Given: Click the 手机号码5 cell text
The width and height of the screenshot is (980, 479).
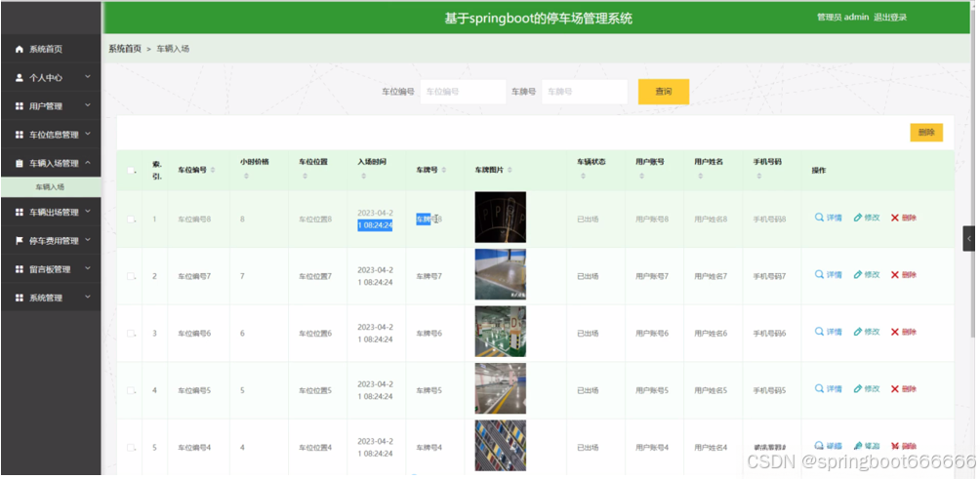Looking at the screenshot, I should pos(769,390).
